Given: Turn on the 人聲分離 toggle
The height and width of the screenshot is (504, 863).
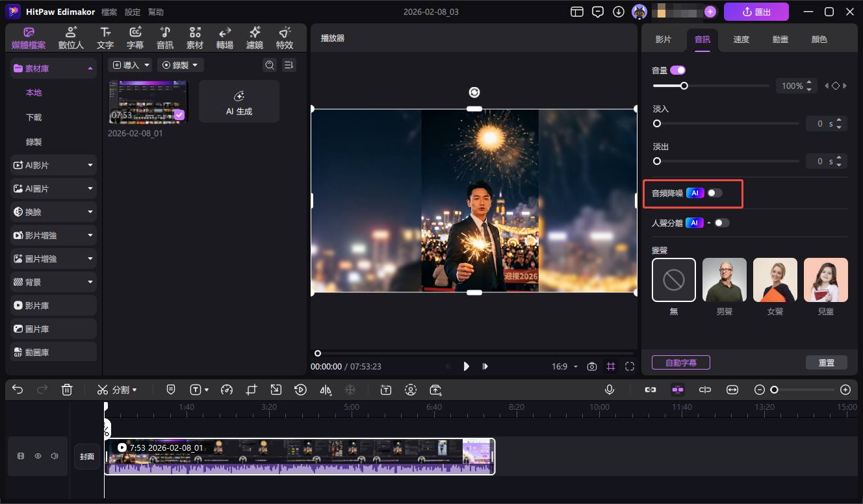Looking at the screenshot, I should [x=721, y=223].
